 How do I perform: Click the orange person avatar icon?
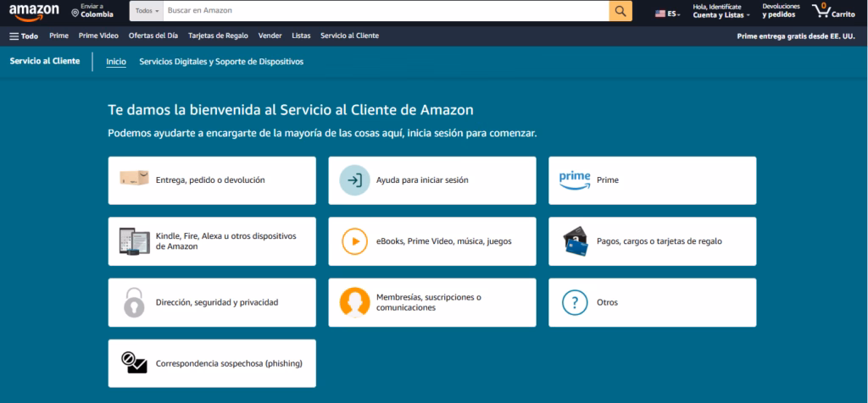pyautogui.click(x=354, y=303)
